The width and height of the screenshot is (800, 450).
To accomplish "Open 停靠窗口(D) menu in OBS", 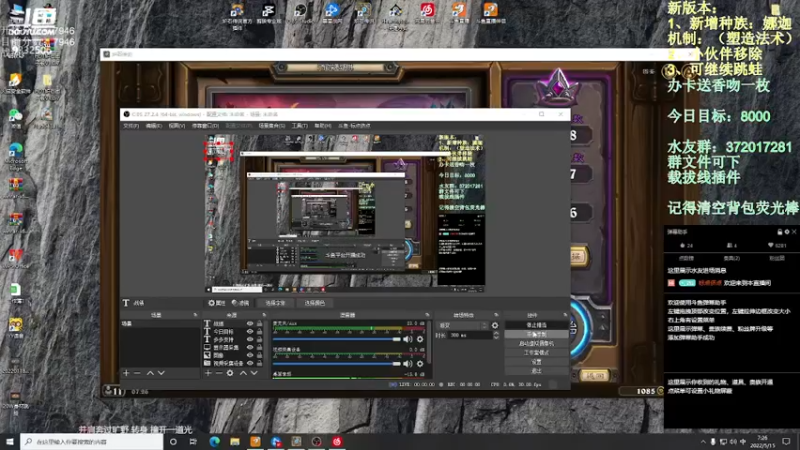I will click(205, 126).
